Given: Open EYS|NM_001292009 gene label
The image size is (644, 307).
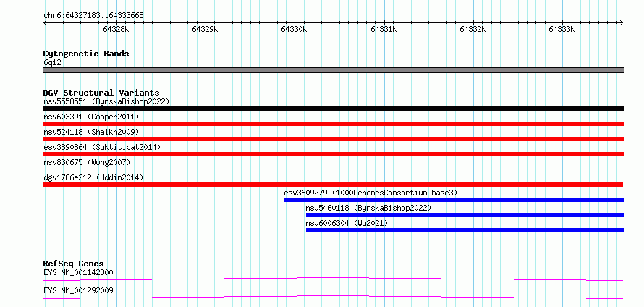Looking at the screenshot, I should click(78, 290).
